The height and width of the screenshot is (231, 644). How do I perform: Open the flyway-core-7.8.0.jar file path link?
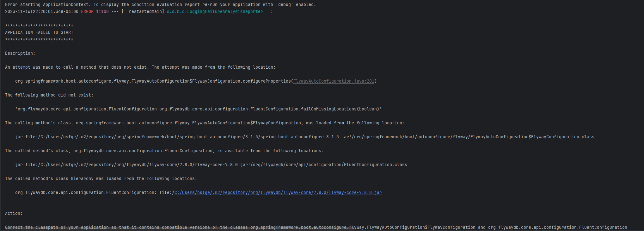pos(278,193)
